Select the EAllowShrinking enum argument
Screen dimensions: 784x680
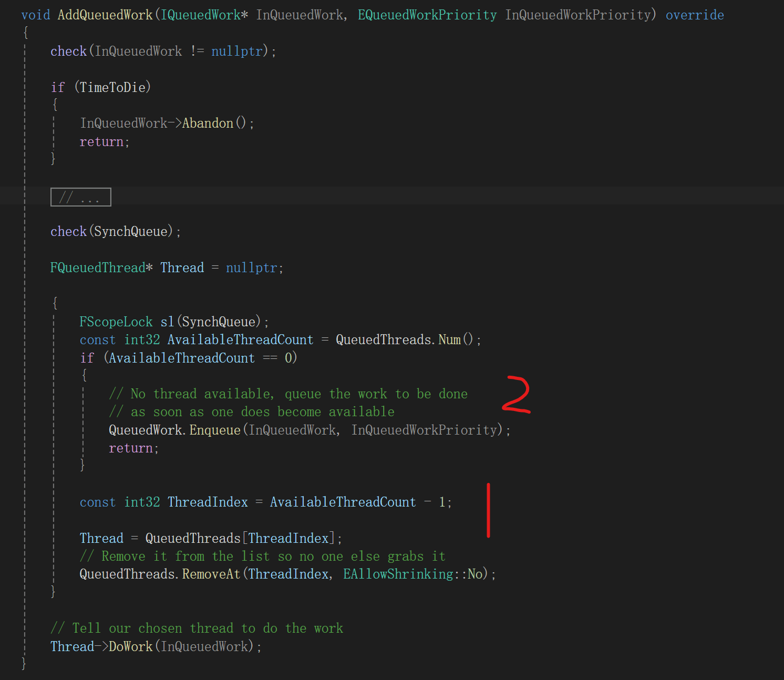coord(398,574)
